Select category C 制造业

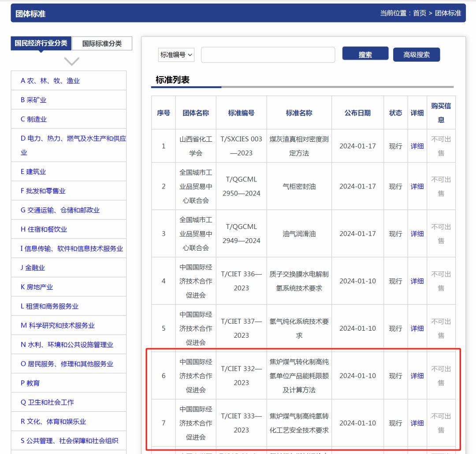33,119
